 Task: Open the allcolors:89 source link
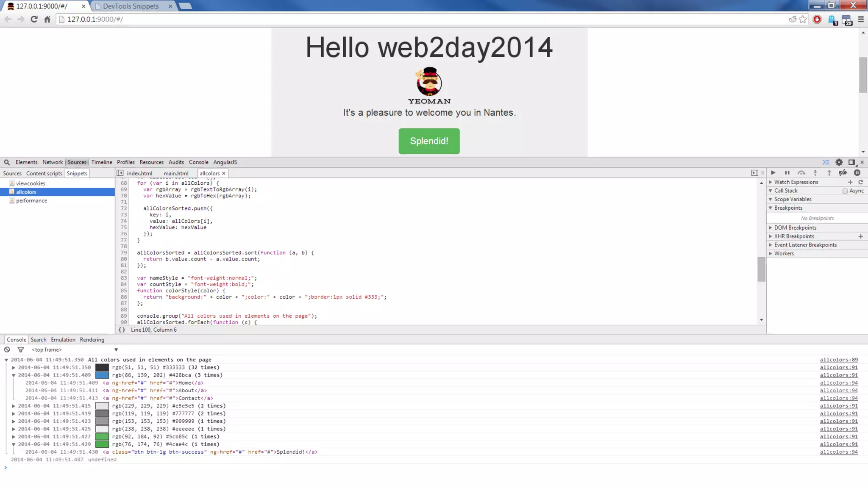tap(838, 360)
